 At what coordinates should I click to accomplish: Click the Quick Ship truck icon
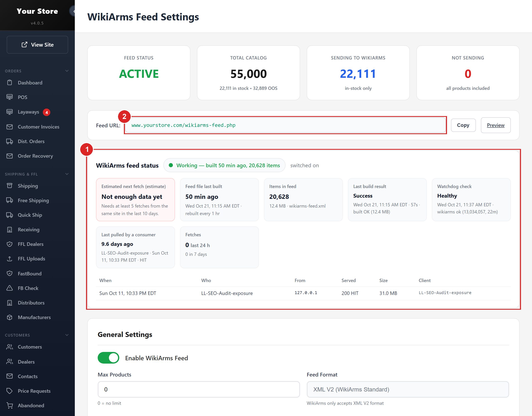coord(10,215)
